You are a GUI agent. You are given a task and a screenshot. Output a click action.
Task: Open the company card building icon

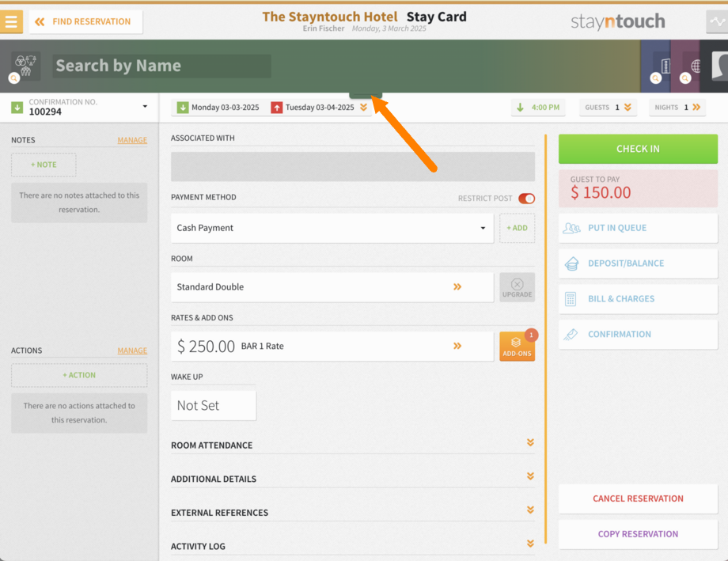pyautogui.click(x=662, y=67)
